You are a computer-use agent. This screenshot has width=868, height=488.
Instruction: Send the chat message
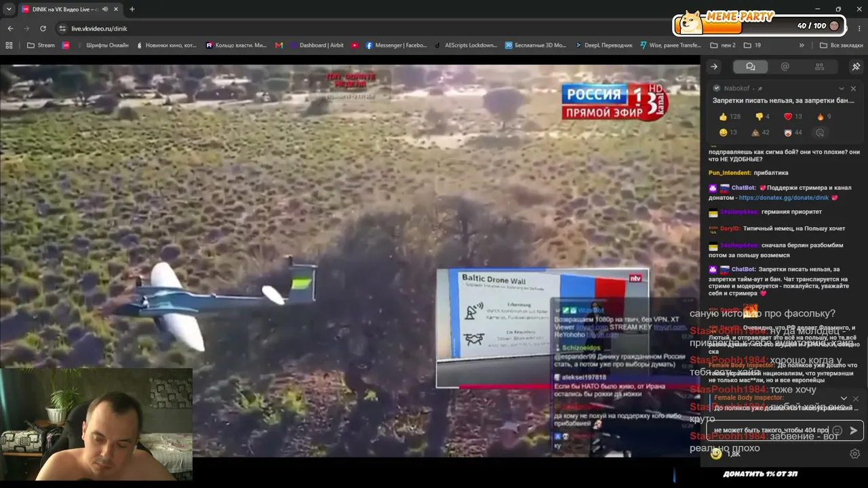click(x=854, y=430)
